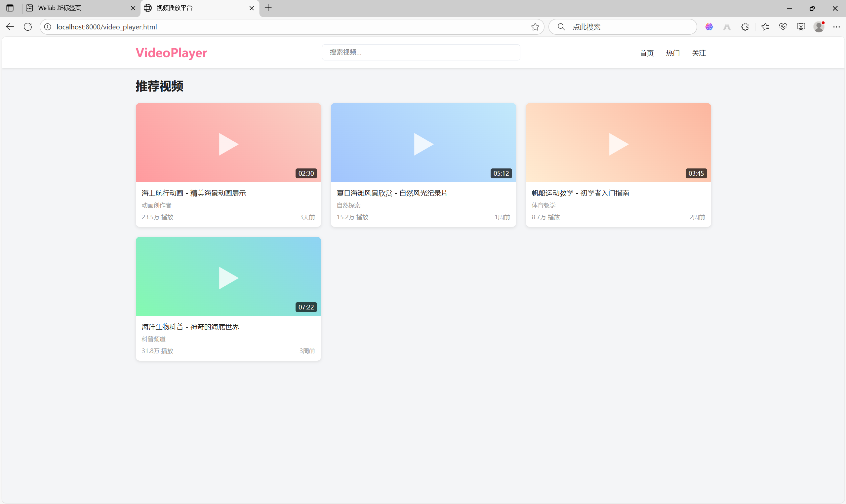Screen dimensions: 846x504
Task: Click the site information icon
Action: pyautogui.click(x=48, y=27)
